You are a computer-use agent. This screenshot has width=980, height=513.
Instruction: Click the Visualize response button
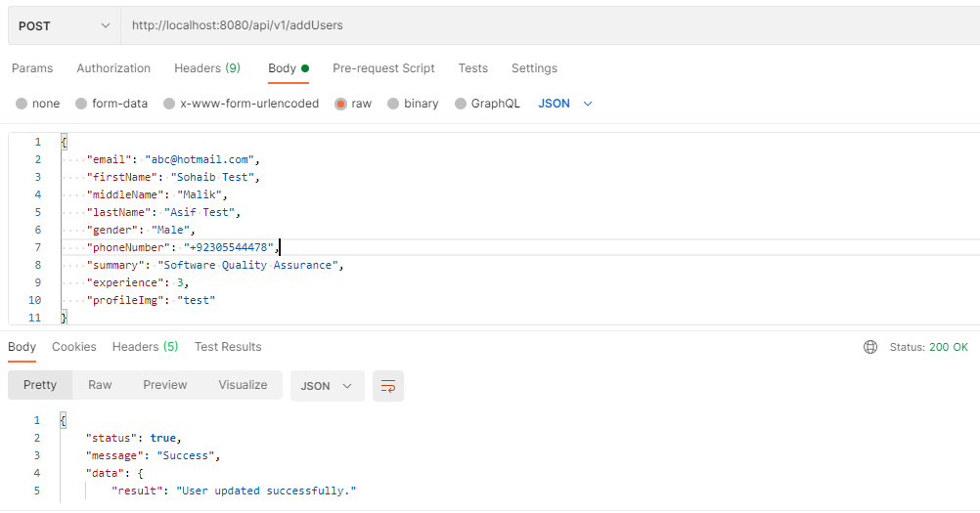pyautogui.click(x=243, y=385)
